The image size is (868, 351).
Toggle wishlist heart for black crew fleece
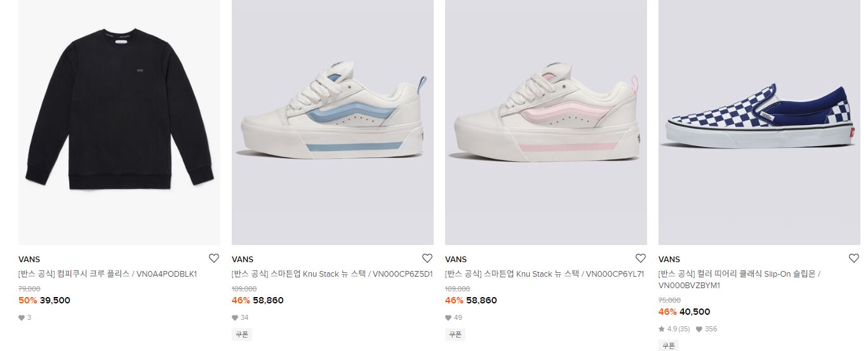pyautogui.click(x=214, y=258)
